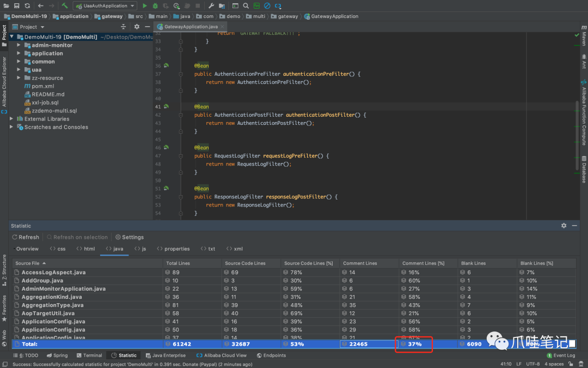
Task: Sort by Source File column header
Action: coord(87,263)
